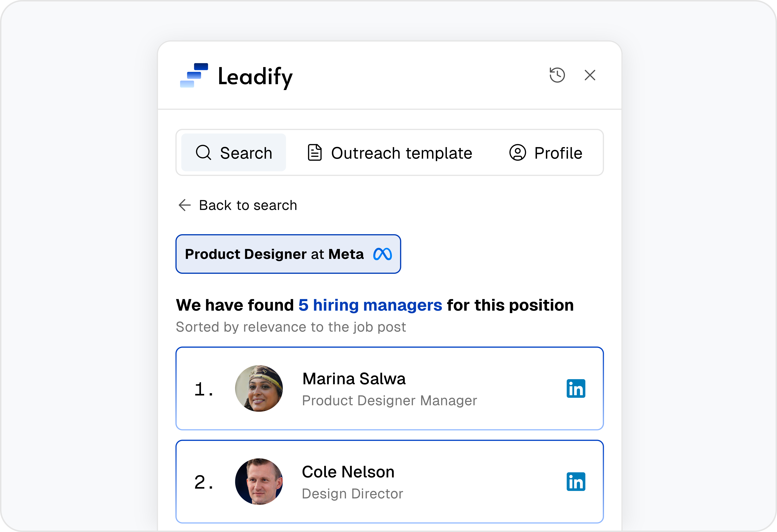Click Marina Salwa's profile photo

tap(259, 389)
